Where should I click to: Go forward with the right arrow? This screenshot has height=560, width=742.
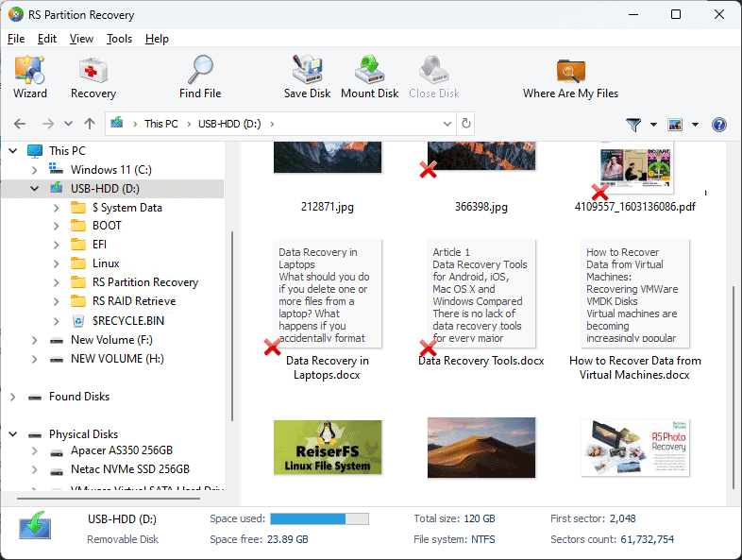pyautogui.click(x=48, y=124)
